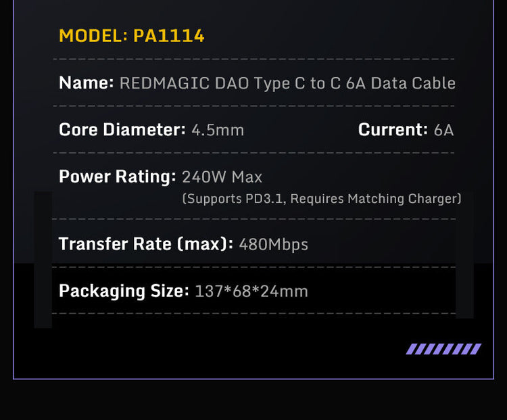Click the 137*68*24mm packaging dimensions
507x420 pixels.
[251, 291]
